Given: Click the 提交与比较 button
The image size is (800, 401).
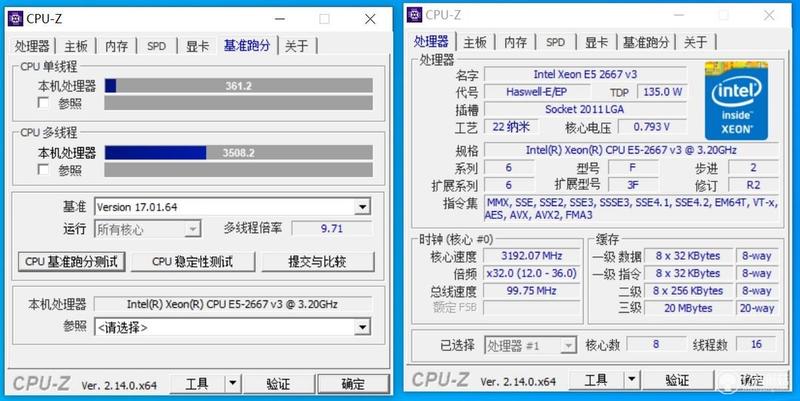Looking at the screenshot, I should (317, 262).
